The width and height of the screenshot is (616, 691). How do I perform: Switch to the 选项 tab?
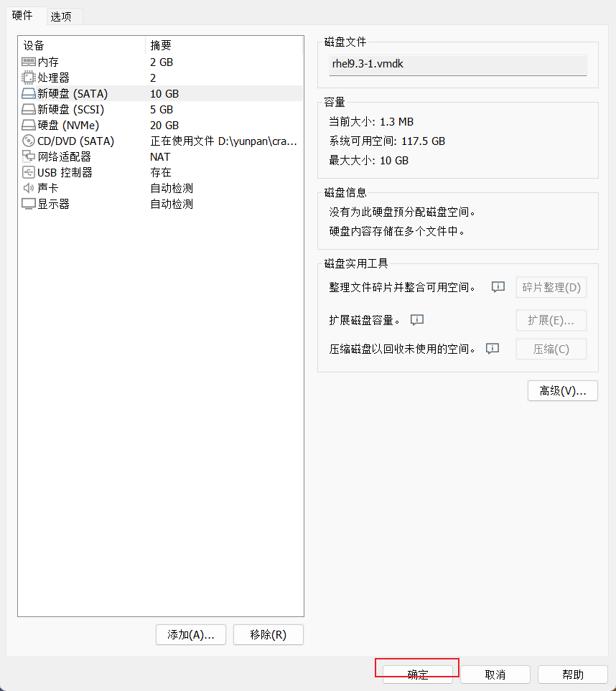pyautogui.click(x=61, y=17)
